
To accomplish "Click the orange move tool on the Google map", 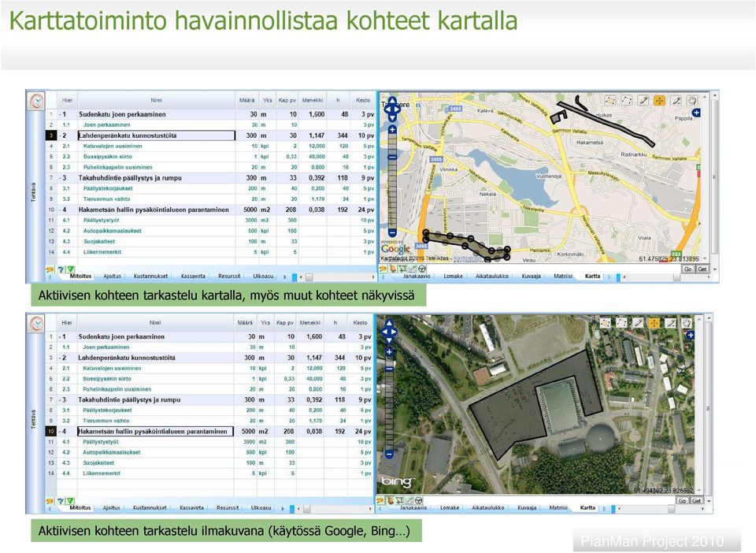I will click(x=659, y=100).
